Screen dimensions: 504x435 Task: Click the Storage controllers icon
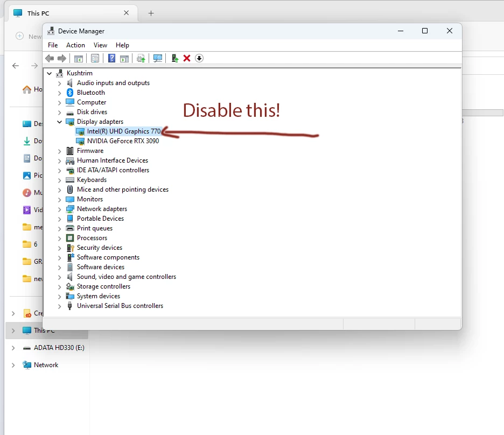pos(70,286)
